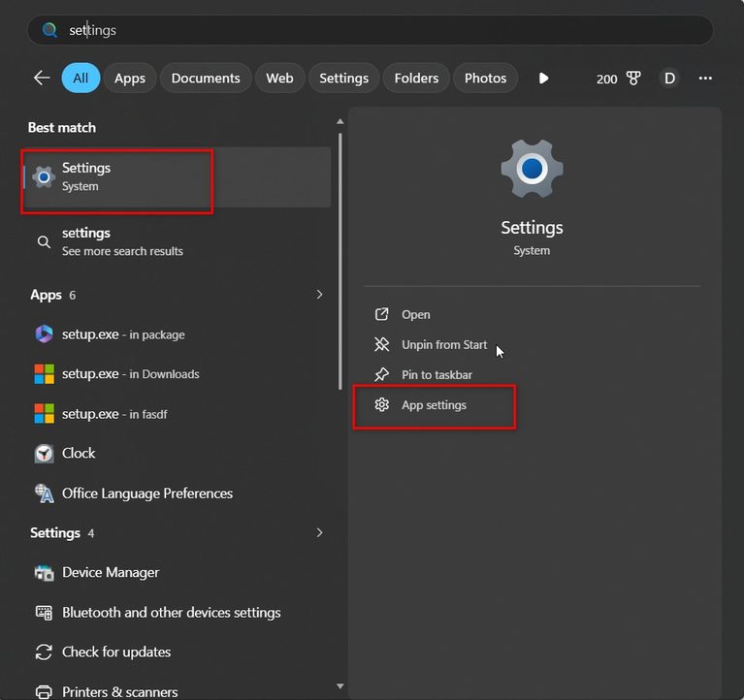Click the Clock app icon
This screenshot has width=744, height=700.
(x=44, y=454)
